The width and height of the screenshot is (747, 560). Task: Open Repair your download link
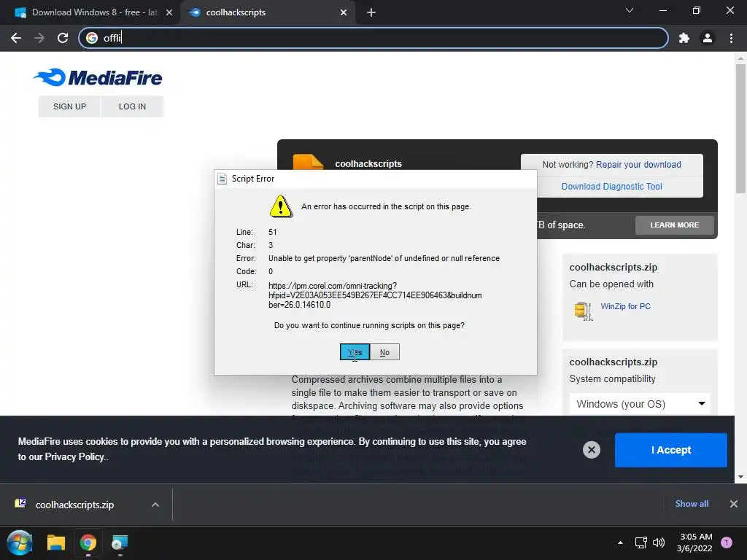638,165
